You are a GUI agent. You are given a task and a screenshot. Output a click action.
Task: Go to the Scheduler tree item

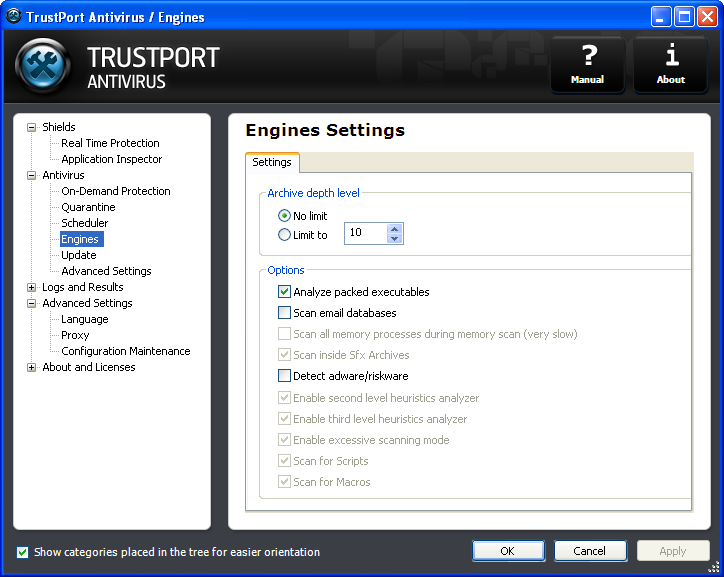[84, 223]
